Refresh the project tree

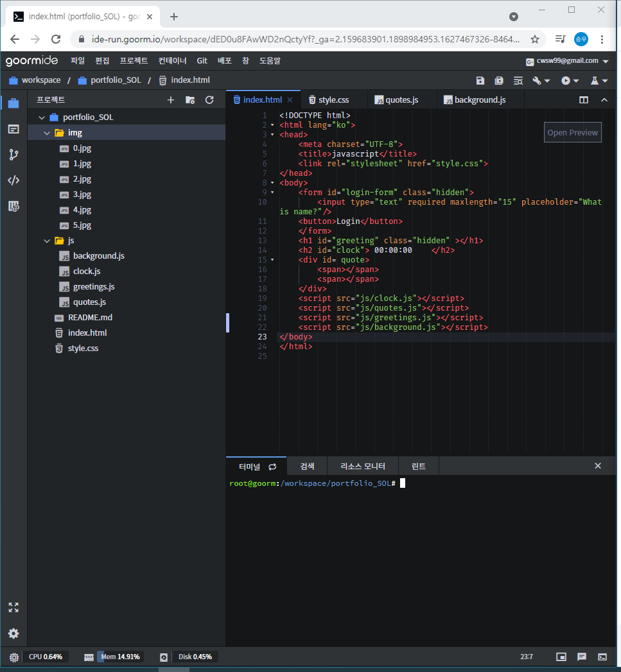click(x=209, y=100)
